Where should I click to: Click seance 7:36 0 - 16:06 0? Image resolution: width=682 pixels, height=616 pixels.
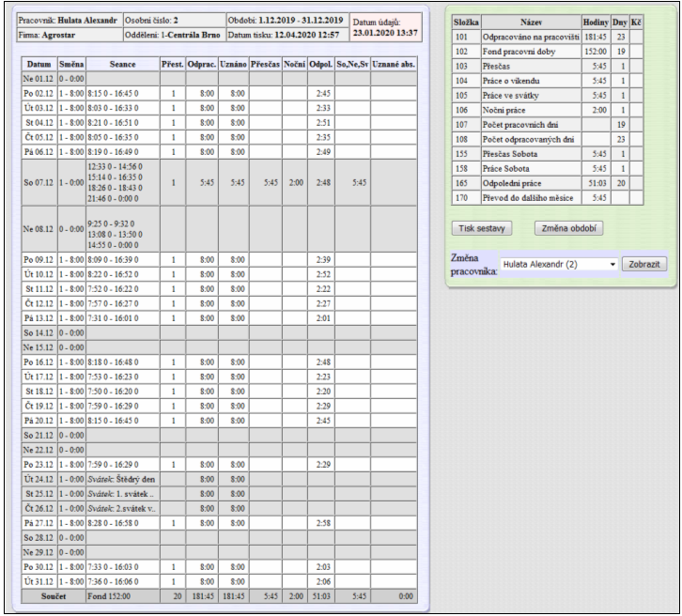pyautogui.click(x=113, y=581)
